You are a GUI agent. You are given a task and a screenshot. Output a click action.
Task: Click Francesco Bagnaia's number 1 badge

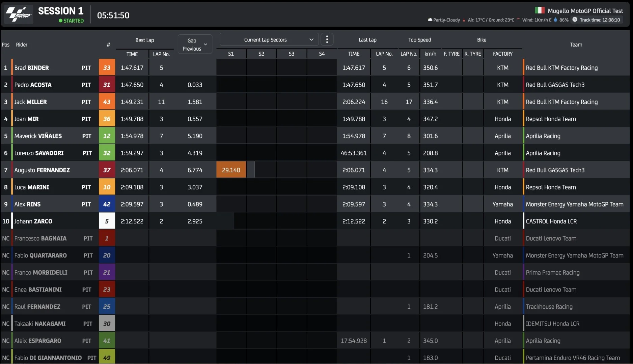point(107,239)
